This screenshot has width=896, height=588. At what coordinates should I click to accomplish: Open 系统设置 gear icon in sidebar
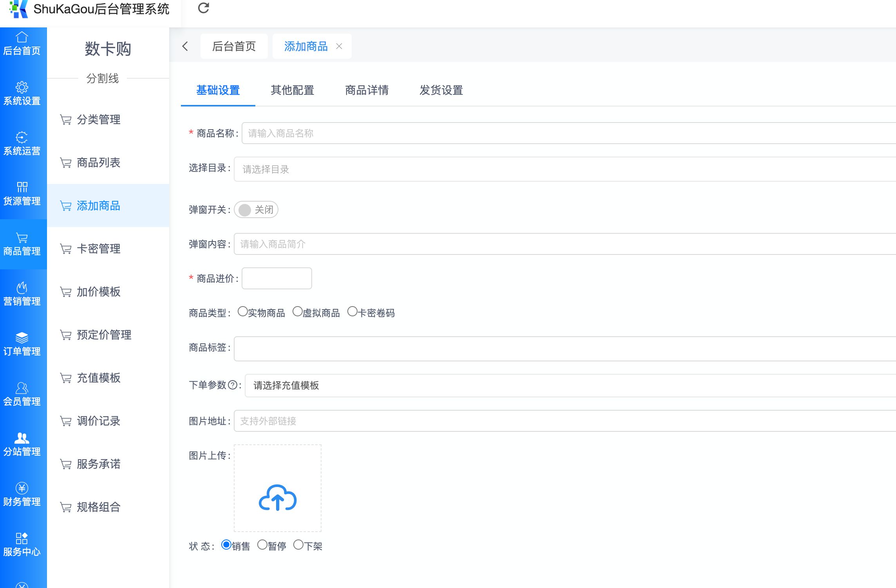point(22,87)
